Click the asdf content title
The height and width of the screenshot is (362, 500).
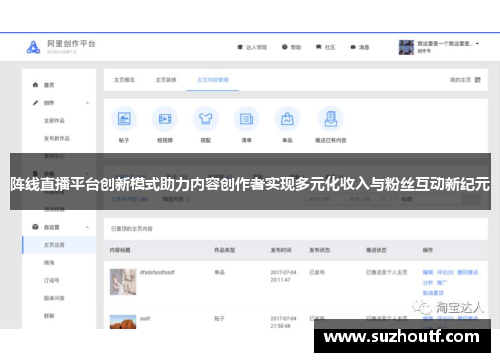click(145, 319)
